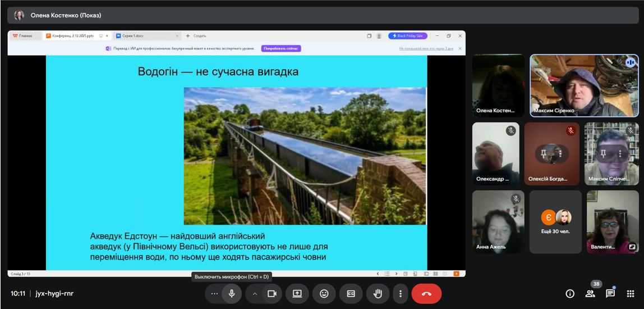The width and height of the screenshot is (644, 309).
Task: Open the meeting chat panel
Action: coord(610,293)
